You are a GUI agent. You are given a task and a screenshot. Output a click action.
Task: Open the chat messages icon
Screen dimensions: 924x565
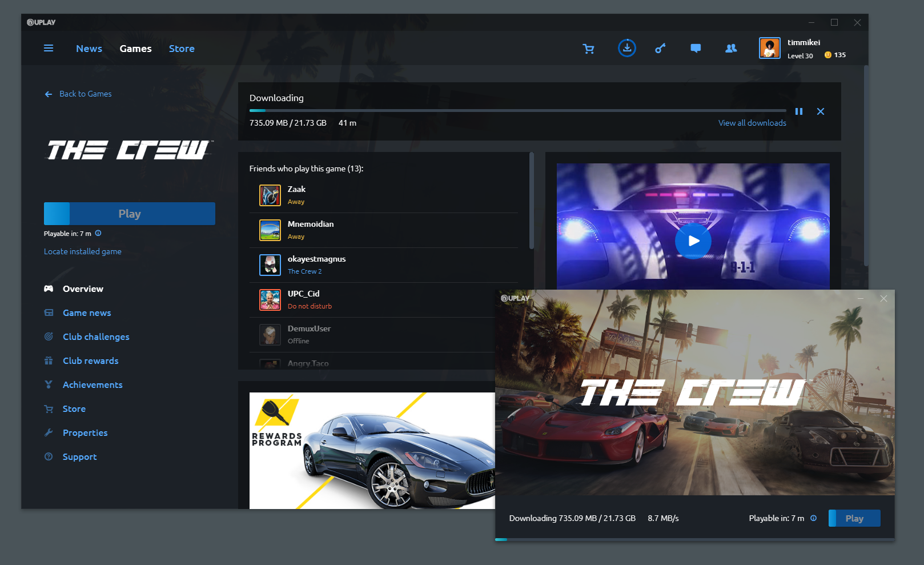click(x=696, y=48)
